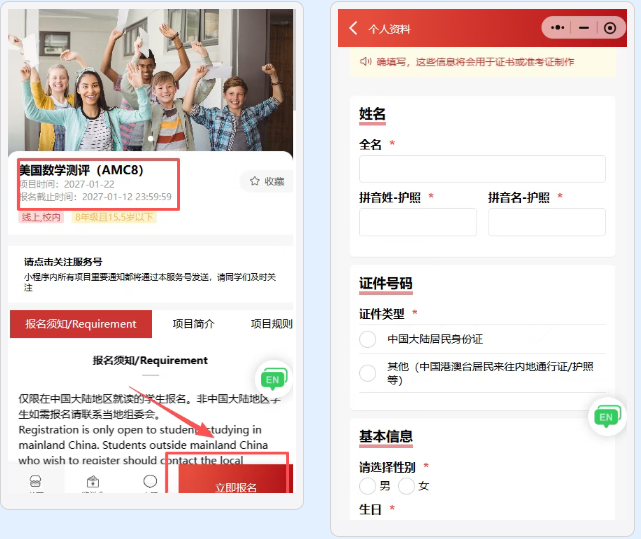Viewport: 641px width, 539px height.
Task: Go back from the 个人资料 page
Action: pyautogui.click(x=354, y=28)
